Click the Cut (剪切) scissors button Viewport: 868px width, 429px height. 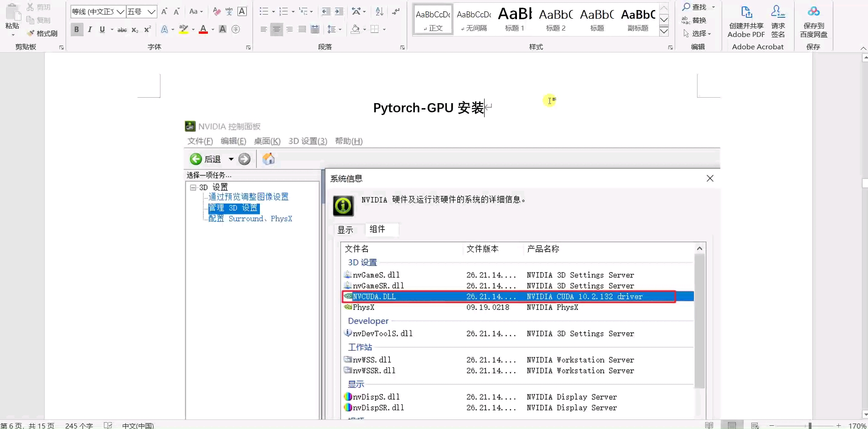point(38,7)
